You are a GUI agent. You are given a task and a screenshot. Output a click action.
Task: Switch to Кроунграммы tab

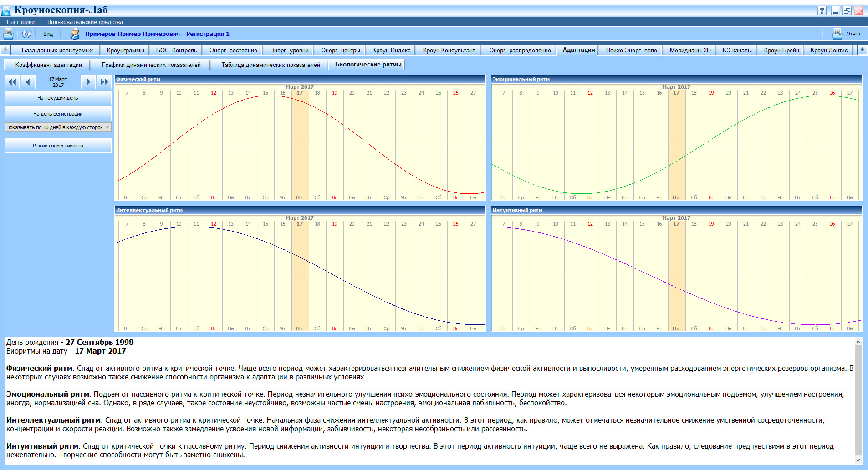125,50
